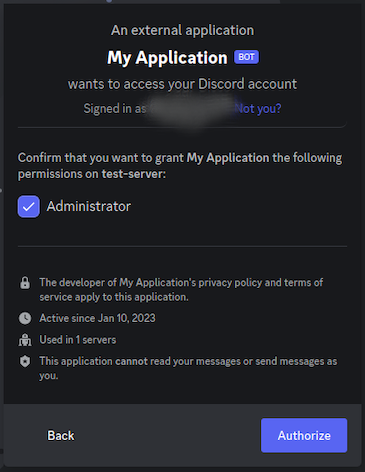Click the robot icon beside Used in servers

[x=25, y=340]
